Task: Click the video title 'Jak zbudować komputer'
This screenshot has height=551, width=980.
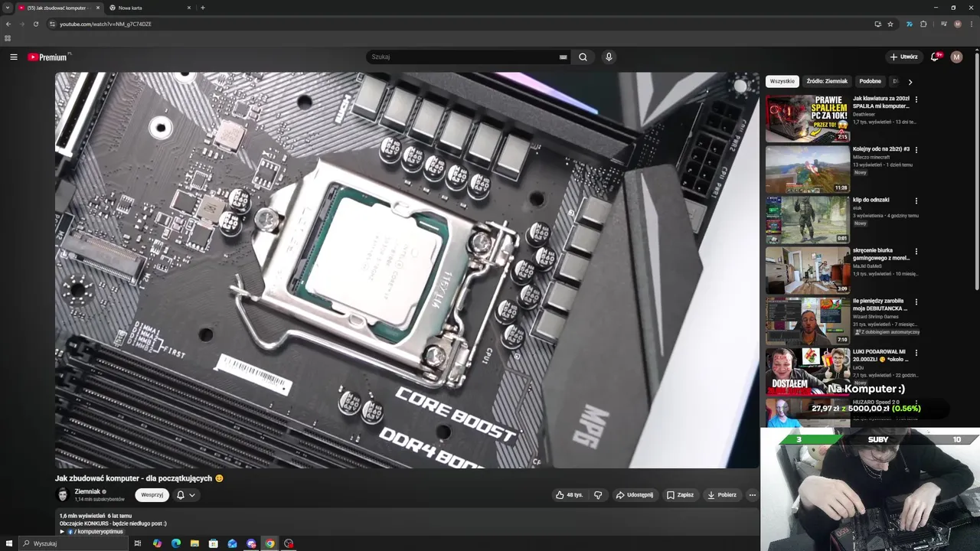Action: (139, 478)
